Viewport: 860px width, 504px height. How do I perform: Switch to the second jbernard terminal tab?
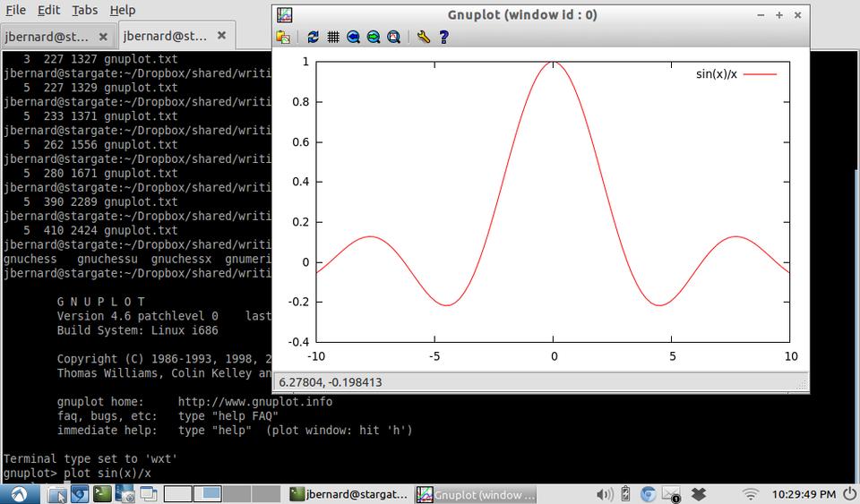(166, 37)
